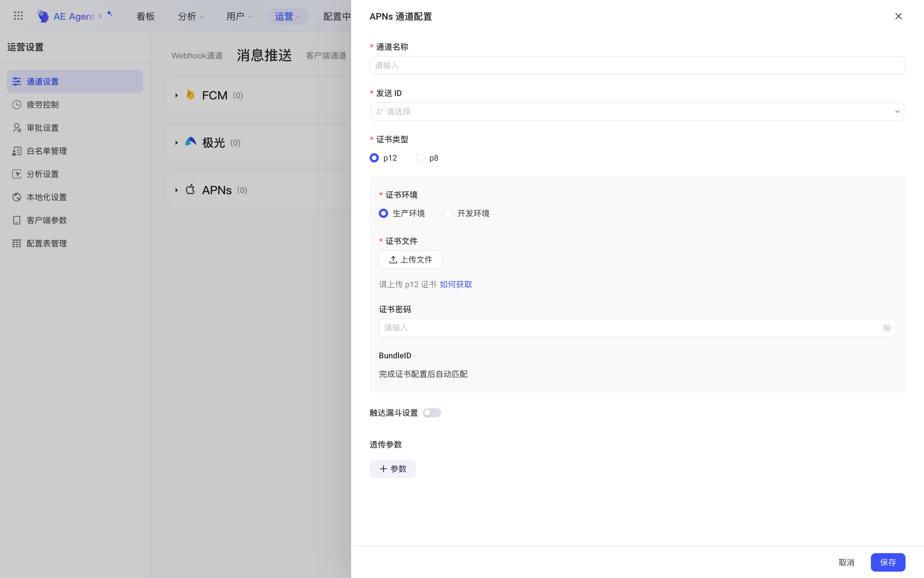Expand the APNs channel group
This screenshot has width=924, height=578.
coord(176,190)
